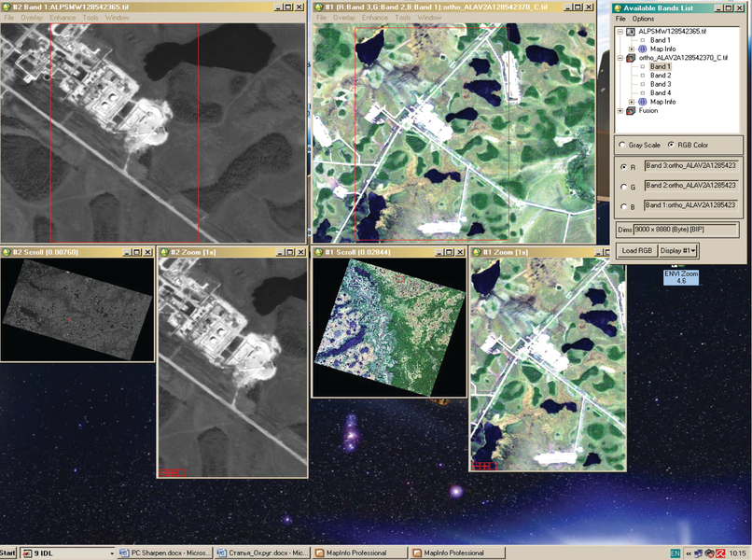
Task: Select Band 4 in the ortho file
Action: tap(660, 93)
